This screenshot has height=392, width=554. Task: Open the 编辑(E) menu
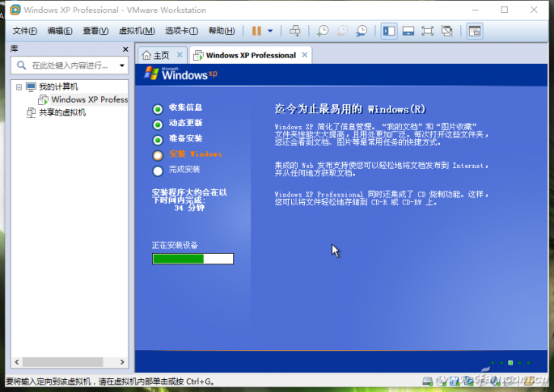tap(60, 31)
